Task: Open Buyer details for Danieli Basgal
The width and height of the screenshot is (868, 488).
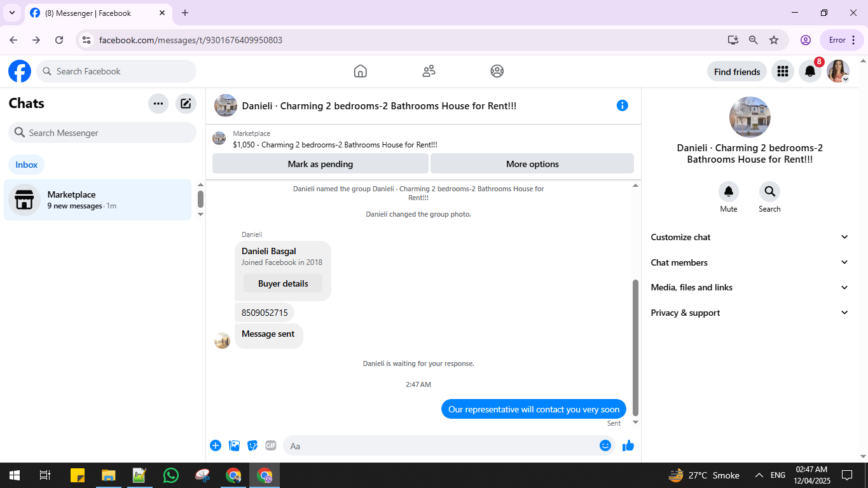Action: [x=283, y=283]
